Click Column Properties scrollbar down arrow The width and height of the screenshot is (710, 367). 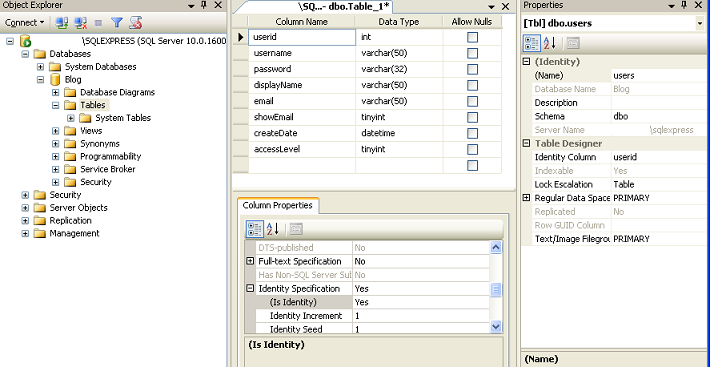point(496,326)
